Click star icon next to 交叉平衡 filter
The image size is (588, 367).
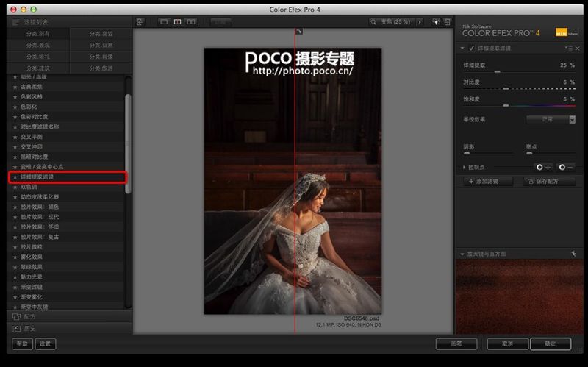coord(15,137)
